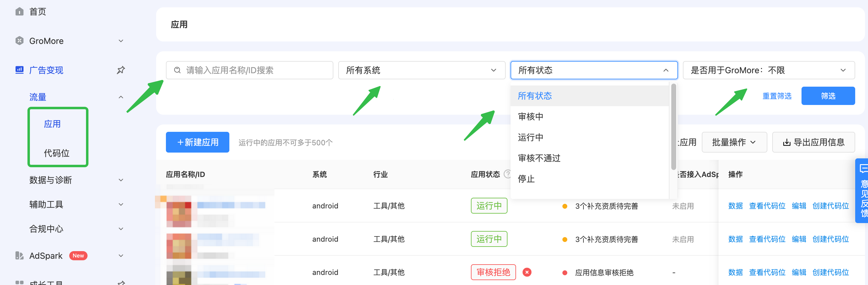
Task: Click the +新建应用 button
Action: tap(197, 142)
